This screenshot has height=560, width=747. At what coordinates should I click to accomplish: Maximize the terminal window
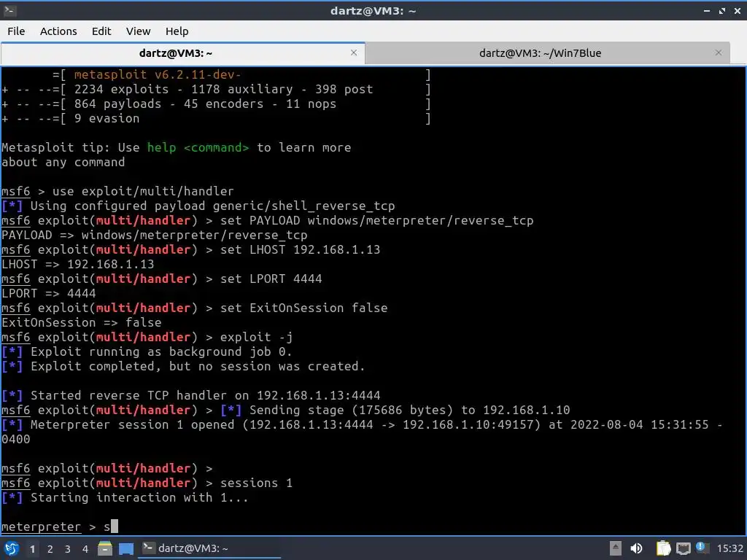[722, 10]
